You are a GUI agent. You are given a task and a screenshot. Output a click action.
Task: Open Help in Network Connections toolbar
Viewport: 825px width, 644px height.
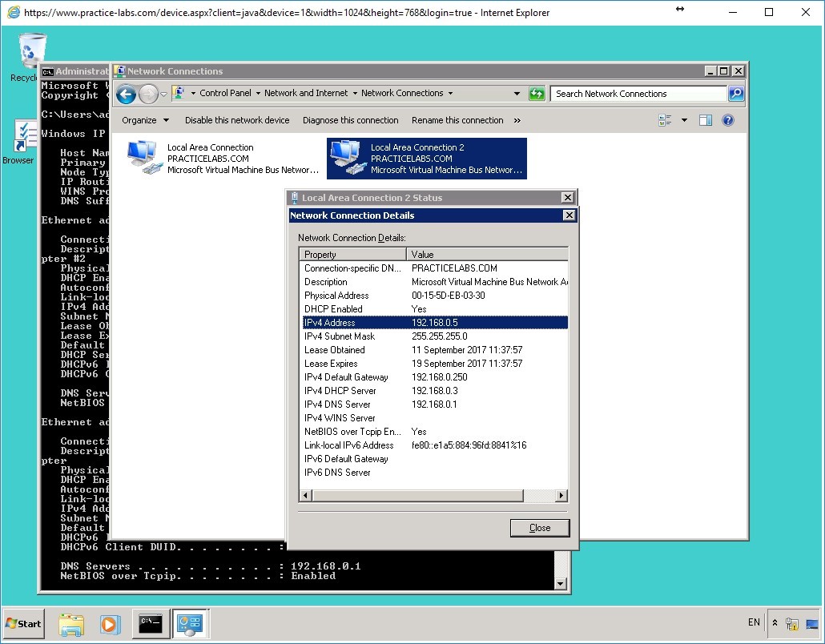(726, 120)
